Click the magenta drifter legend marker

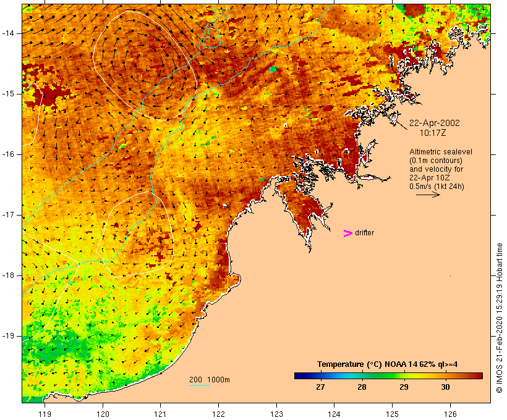[348, 233]
